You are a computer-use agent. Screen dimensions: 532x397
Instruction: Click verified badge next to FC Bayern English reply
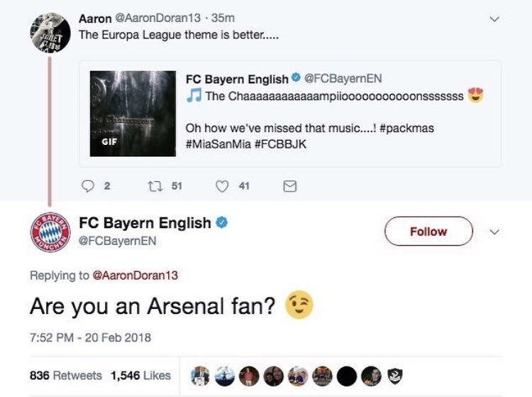222,223
